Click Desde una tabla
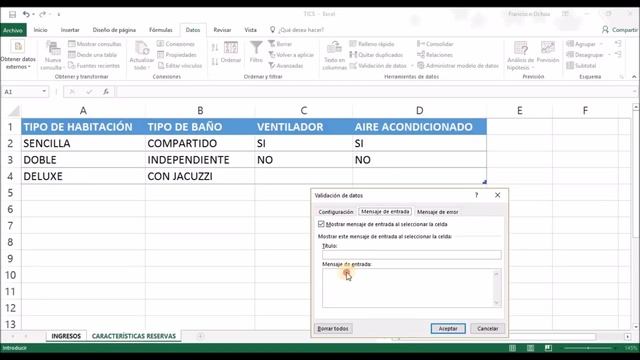This screenshot has width=640, height=360. pos(93,55)
